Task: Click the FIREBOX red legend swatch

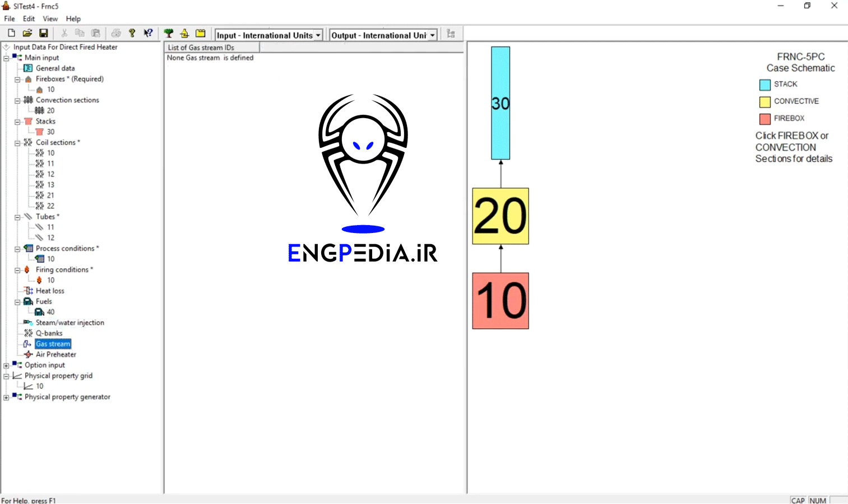Action: tap(765, 119)
